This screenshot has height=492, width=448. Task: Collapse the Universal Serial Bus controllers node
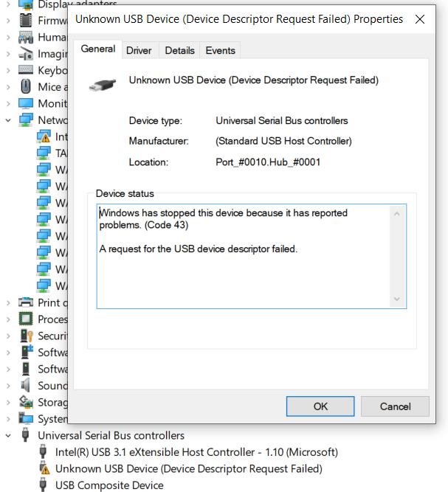click(x=8, y=435)
